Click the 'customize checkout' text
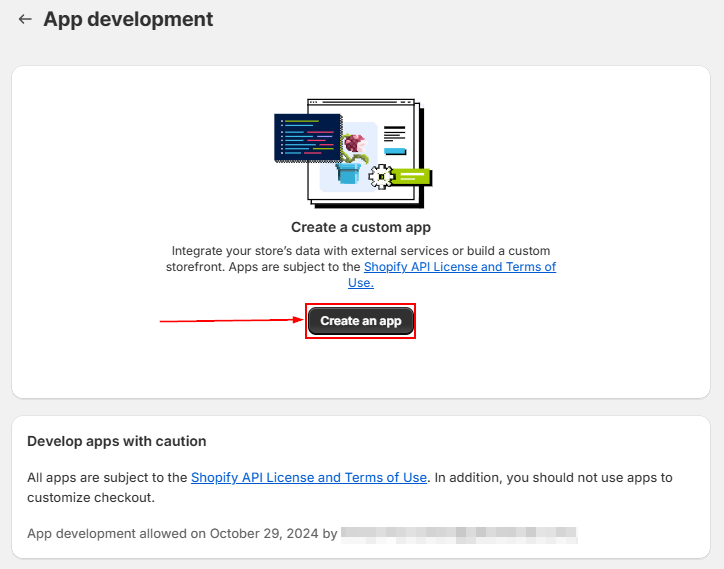Screen dimensions: 724x569 tap(91, 497)
